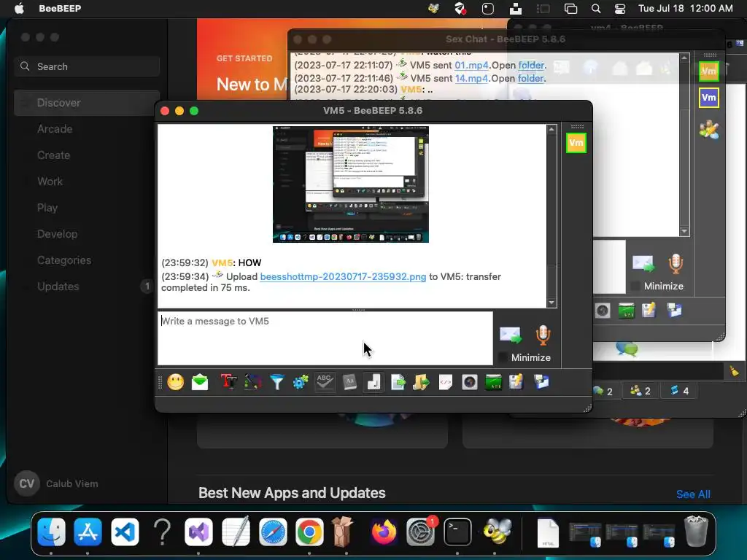747x560 pixels.
Task: Select Create in App Store sidebar
Action: click(x=87, y=155)
